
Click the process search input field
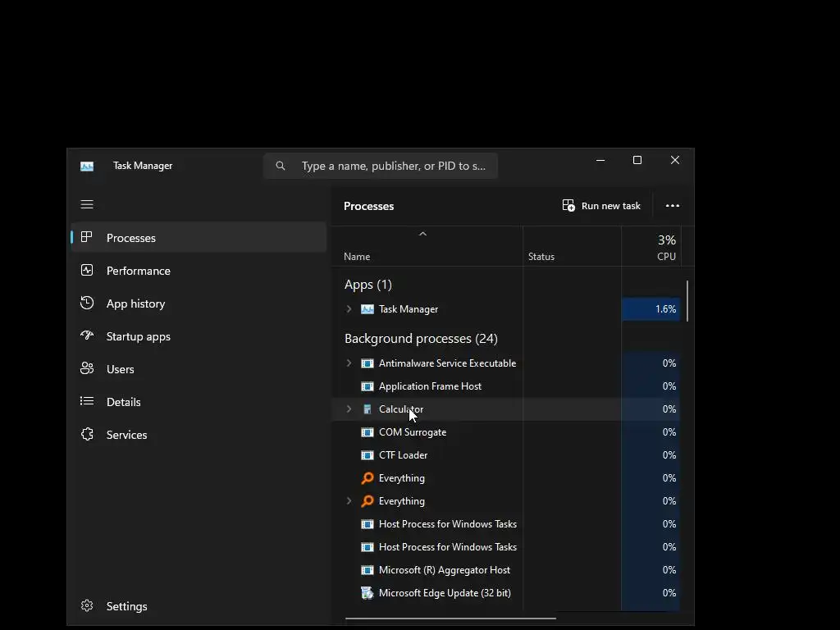tap(392, 166)
